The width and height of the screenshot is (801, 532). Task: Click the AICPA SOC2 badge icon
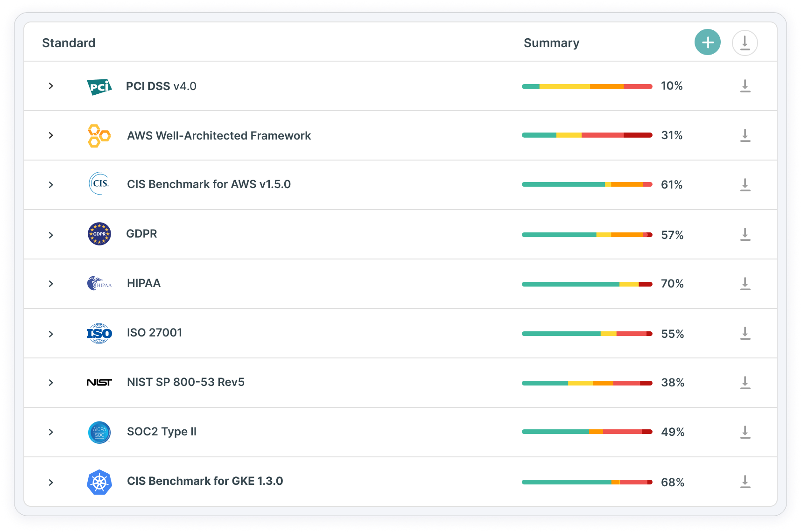click(99, 432)
